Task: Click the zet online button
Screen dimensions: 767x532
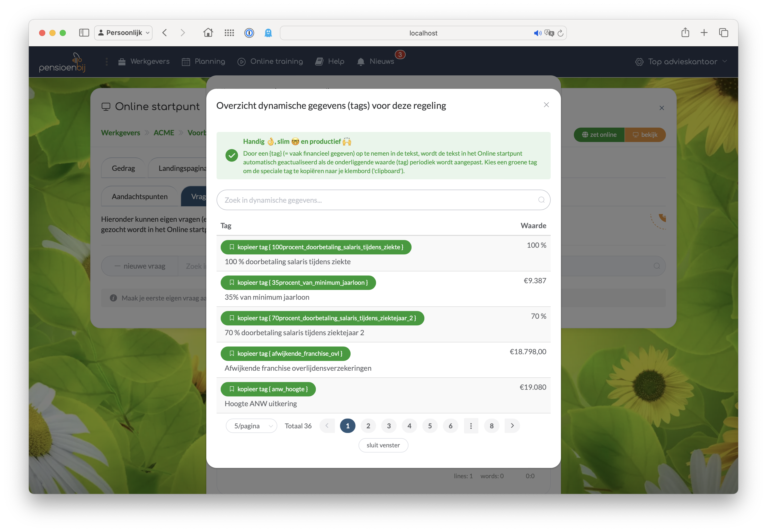Action: pos(599,135)
